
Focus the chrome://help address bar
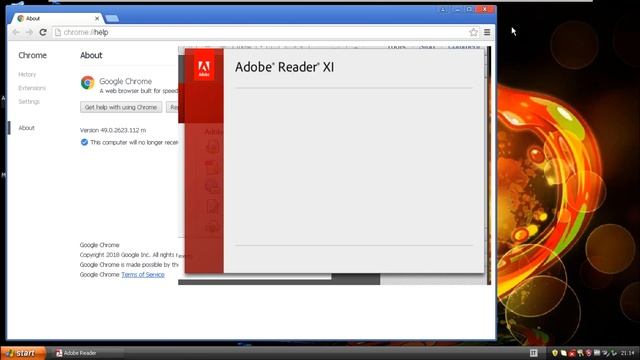[x=261, y=32]
